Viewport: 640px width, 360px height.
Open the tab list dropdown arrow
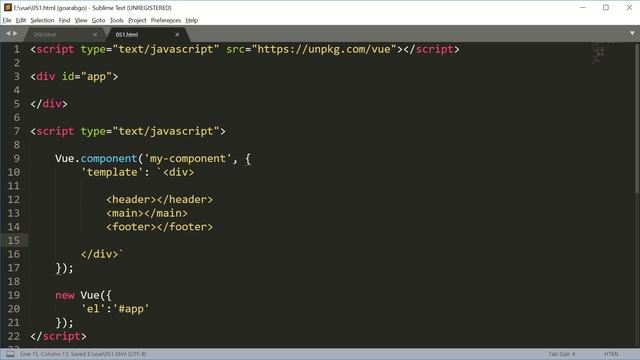pos(632,33)
